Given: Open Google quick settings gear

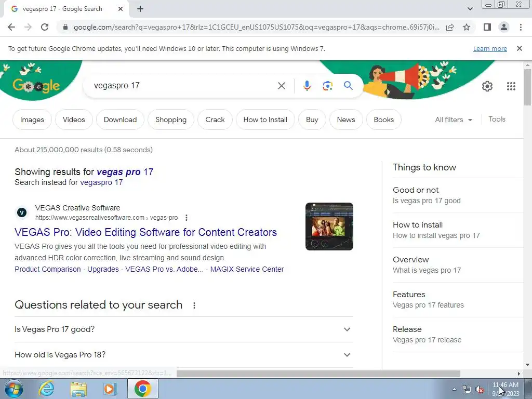Looking at the screenshot, I should point(487,86).
